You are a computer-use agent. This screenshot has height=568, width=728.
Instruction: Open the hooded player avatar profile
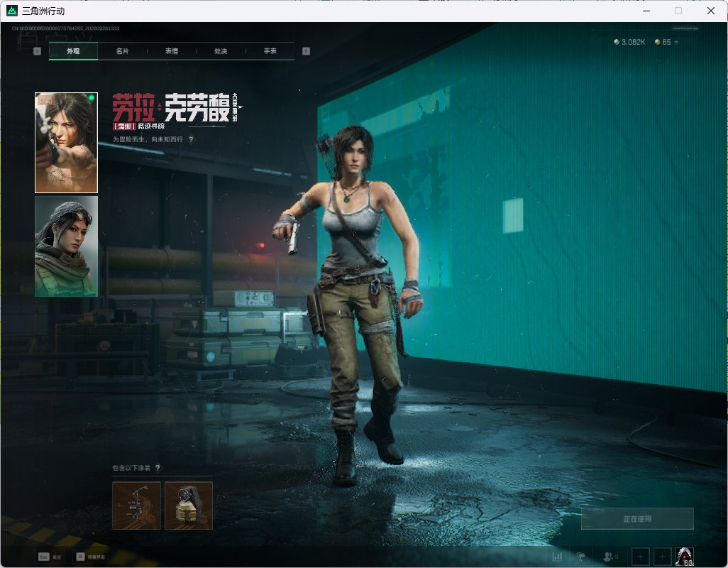tap(685, 557)
